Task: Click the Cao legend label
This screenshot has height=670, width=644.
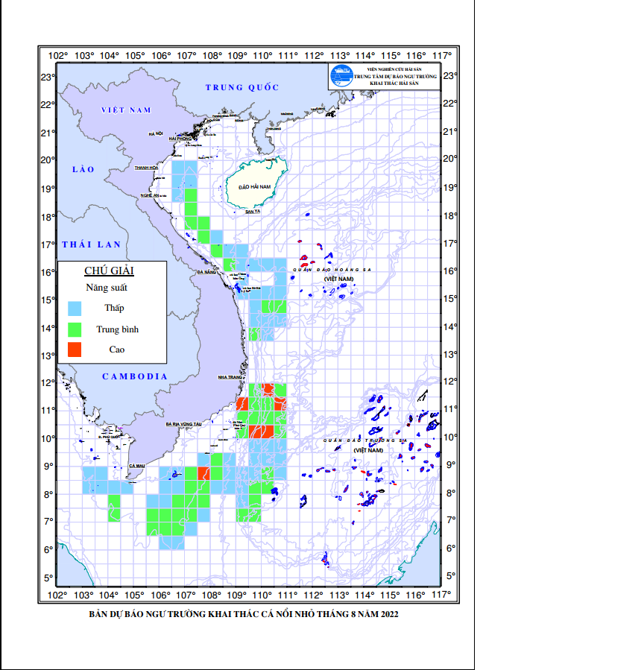Action: point(117,350)
